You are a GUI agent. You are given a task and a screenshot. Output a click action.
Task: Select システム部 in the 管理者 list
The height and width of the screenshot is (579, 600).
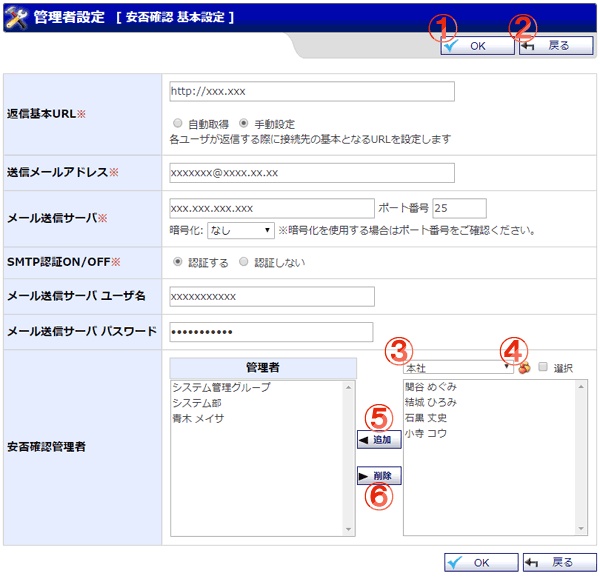click(x=197, y=403)
